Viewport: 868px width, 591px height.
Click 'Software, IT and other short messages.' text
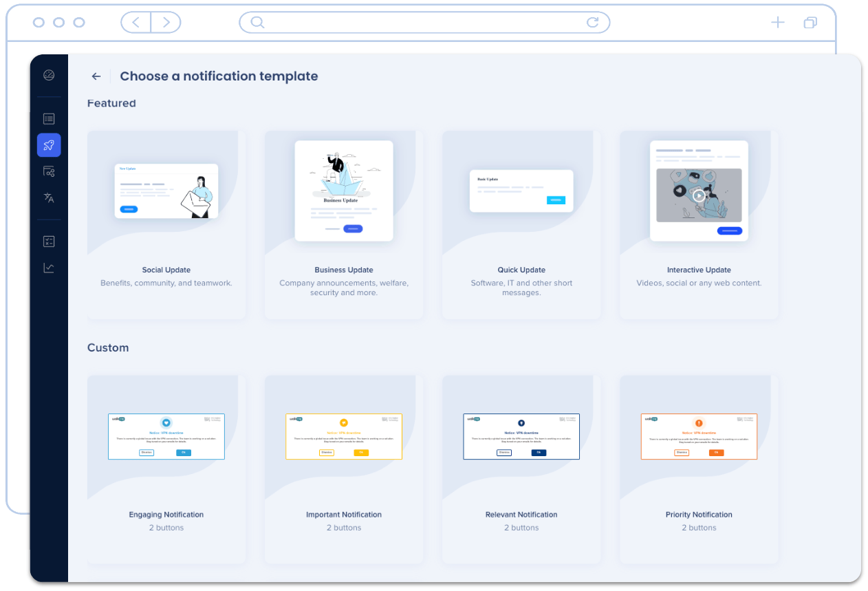tap(521, 288)
